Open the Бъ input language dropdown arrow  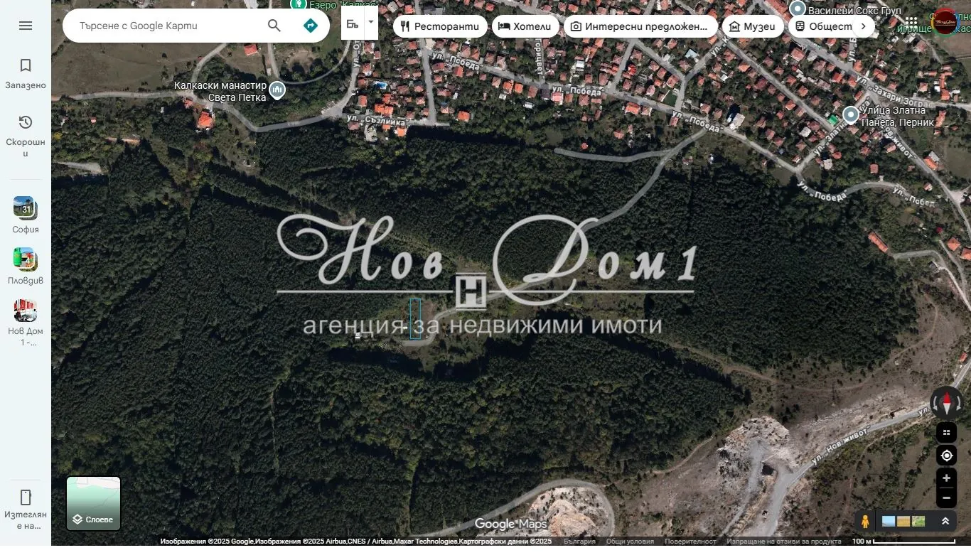(x=370, y=22)
